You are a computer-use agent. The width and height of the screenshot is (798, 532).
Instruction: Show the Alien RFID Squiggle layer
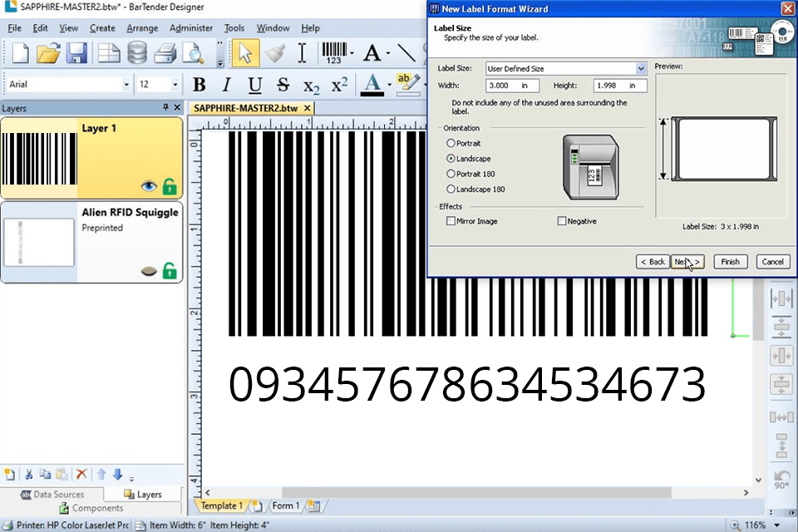click(149, 271)
